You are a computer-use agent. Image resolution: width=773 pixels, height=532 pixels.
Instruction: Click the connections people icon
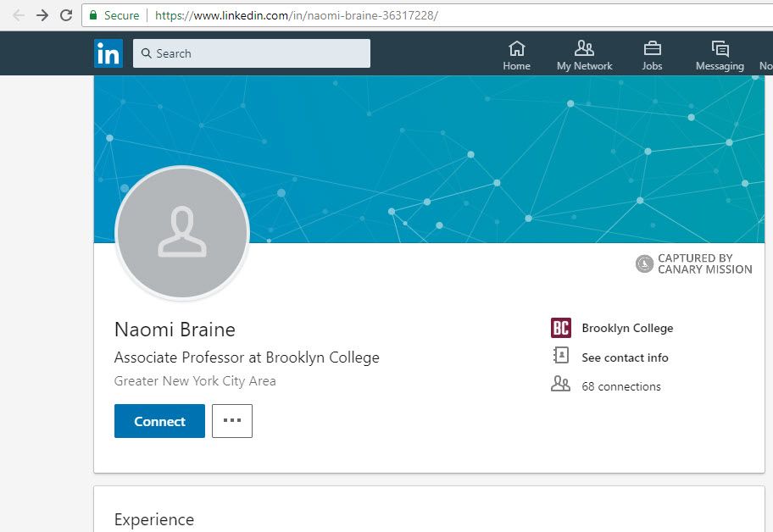(x=560, y=384)
